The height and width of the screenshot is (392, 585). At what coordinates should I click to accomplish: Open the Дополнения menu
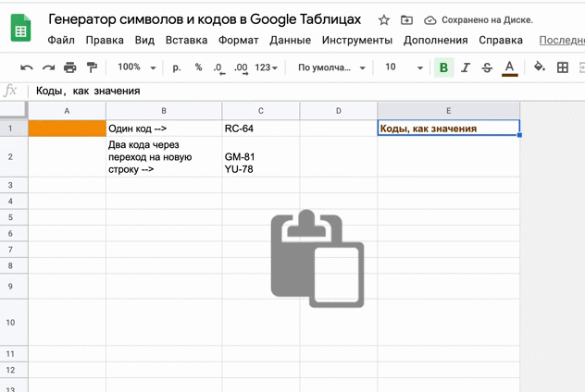pos(436,41)
